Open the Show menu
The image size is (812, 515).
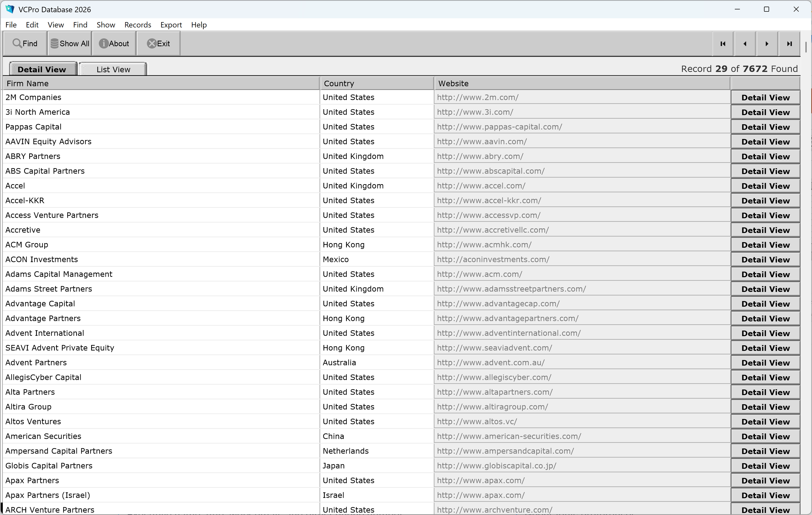[106, 25]
